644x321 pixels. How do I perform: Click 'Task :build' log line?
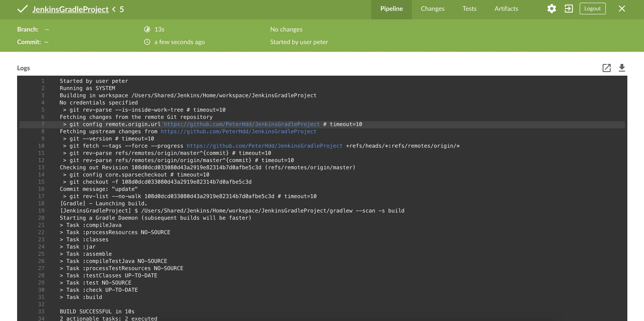point(81,298)
